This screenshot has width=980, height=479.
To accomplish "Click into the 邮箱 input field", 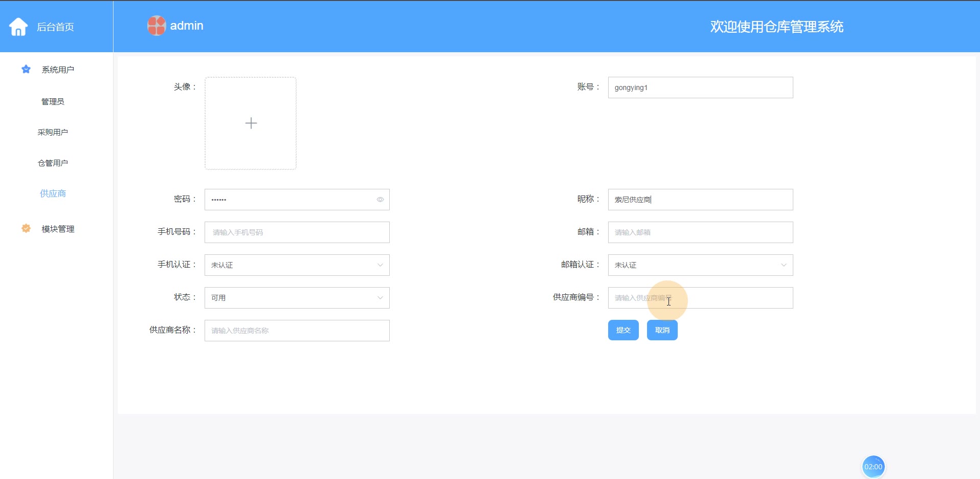I will click(700, 232).
